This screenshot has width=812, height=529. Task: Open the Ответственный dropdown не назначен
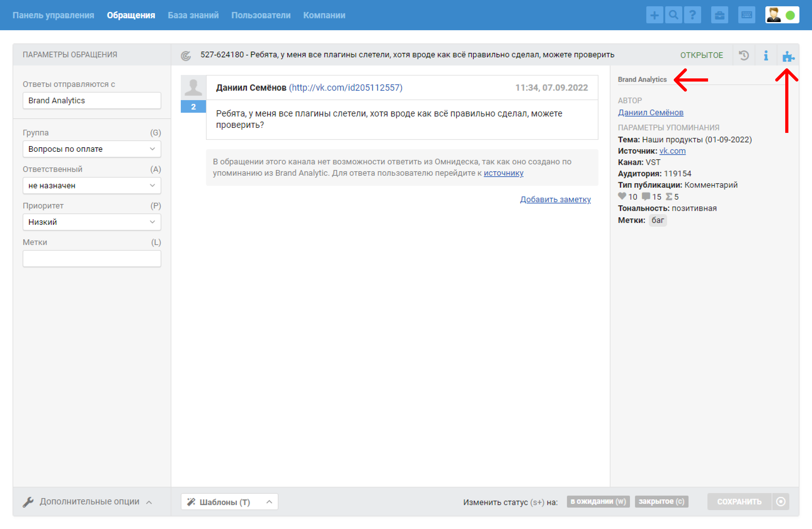(x=92, y=185)
